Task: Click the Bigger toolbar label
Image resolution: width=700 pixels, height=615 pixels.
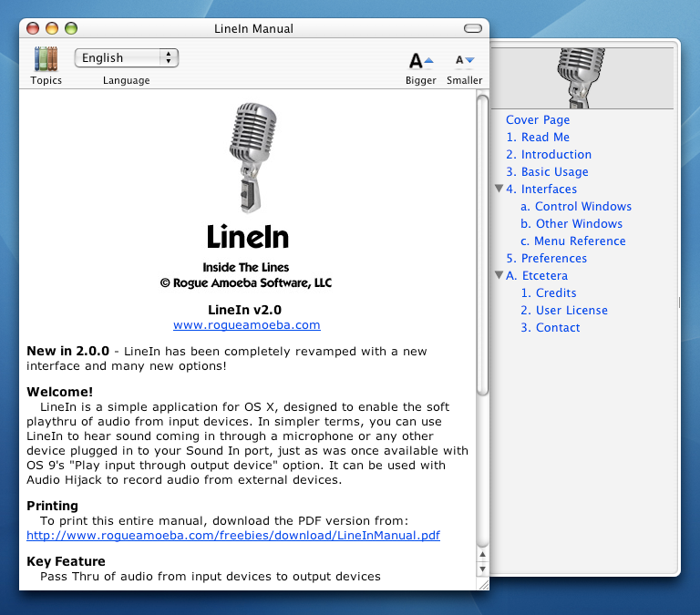Action: point(420,80)
